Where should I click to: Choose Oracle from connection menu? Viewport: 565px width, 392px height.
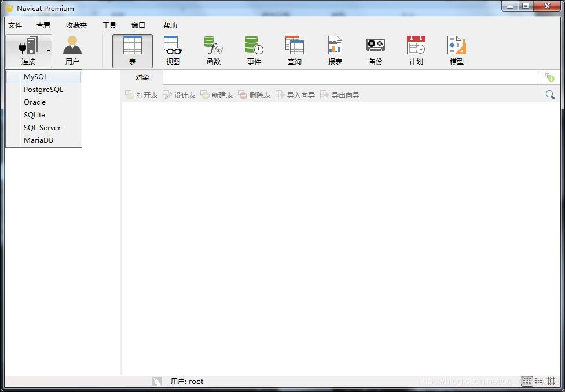coord(43,102)
